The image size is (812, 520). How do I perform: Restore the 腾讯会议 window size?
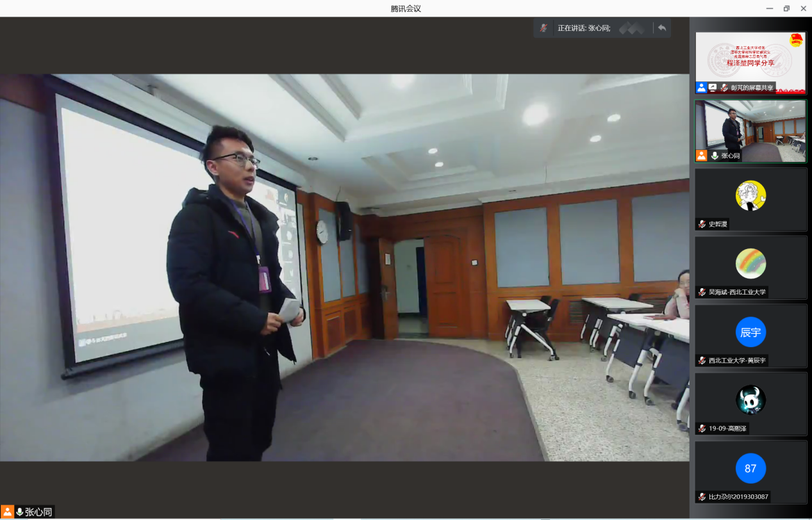coord(786,8)
